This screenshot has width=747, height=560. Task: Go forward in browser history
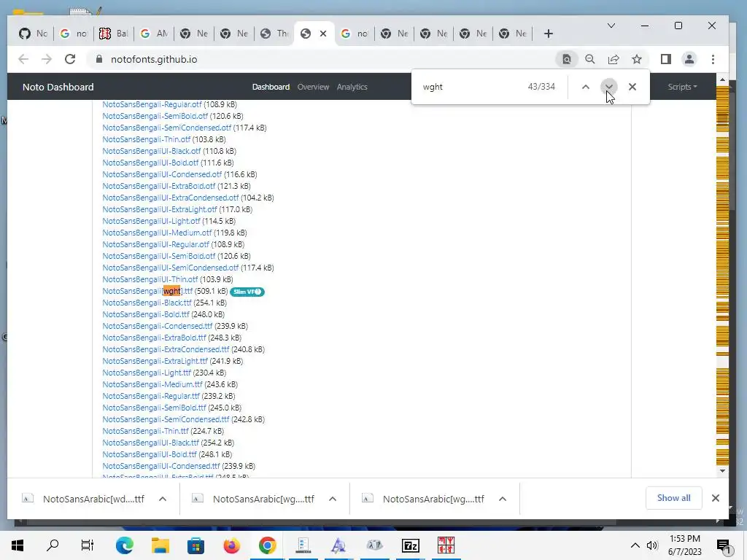click(x=47, y=59)
